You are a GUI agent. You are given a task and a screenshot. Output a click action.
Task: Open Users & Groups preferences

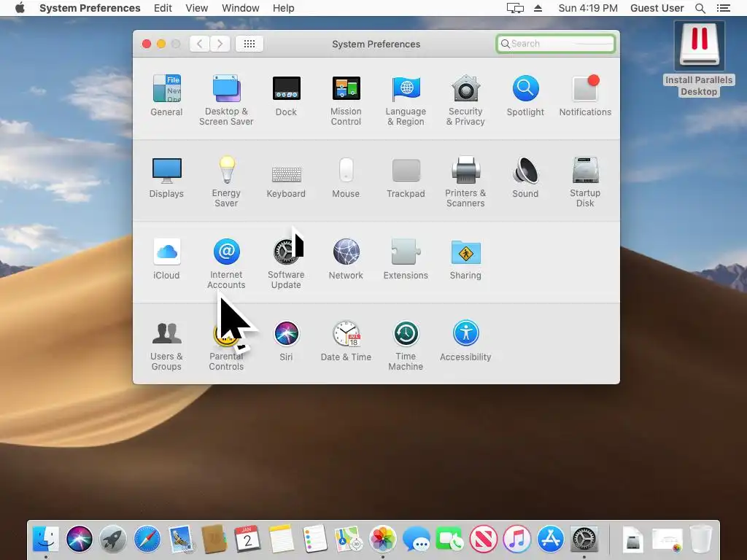point(166,345)
